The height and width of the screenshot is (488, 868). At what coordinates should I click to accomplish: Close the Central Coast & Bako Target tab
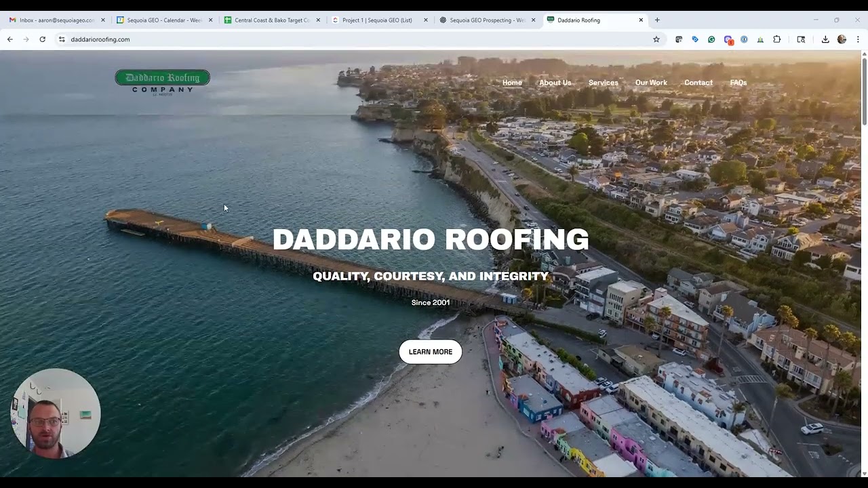coord(318,20)
